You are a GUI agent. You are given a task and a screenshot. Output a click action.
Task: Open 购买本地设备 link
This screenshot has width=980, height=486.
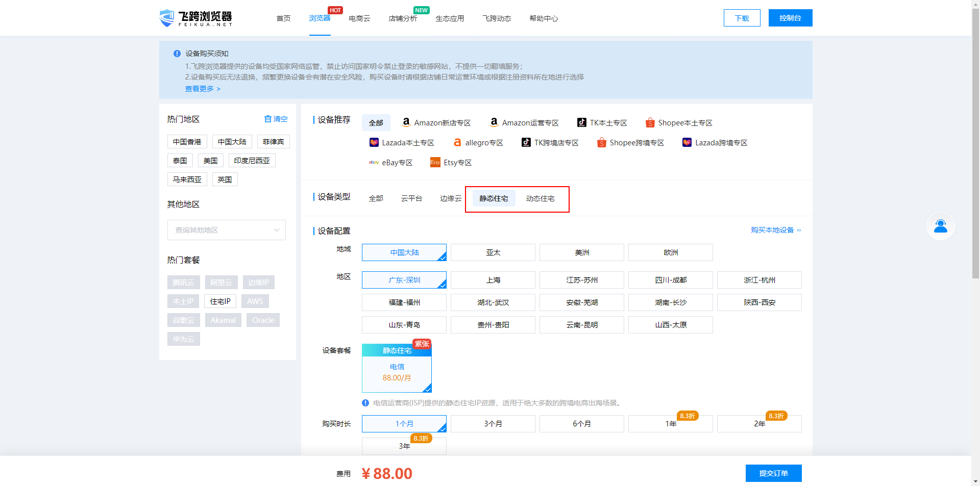[776, 230]
